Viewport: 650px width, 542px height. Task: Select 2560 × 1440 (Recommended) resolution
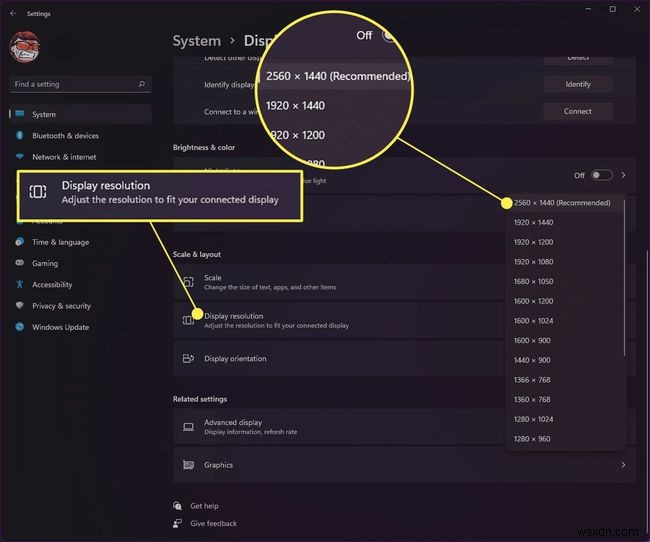pyautogui.click(x=565, y=203)
